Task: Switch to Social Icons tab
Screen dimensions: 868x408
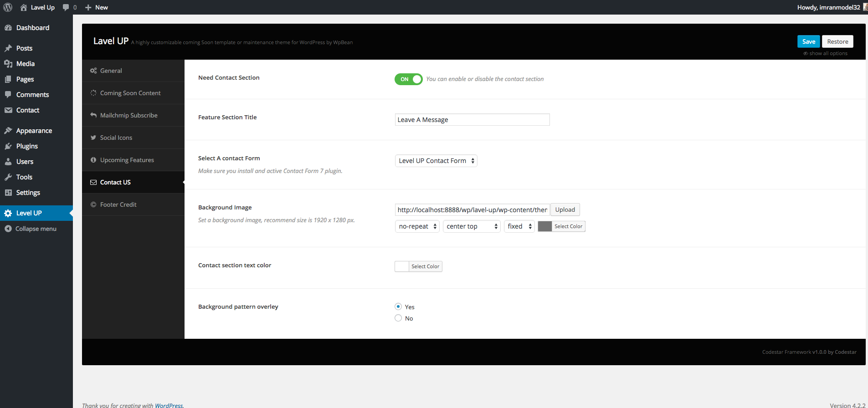Action: coord(133,138)
